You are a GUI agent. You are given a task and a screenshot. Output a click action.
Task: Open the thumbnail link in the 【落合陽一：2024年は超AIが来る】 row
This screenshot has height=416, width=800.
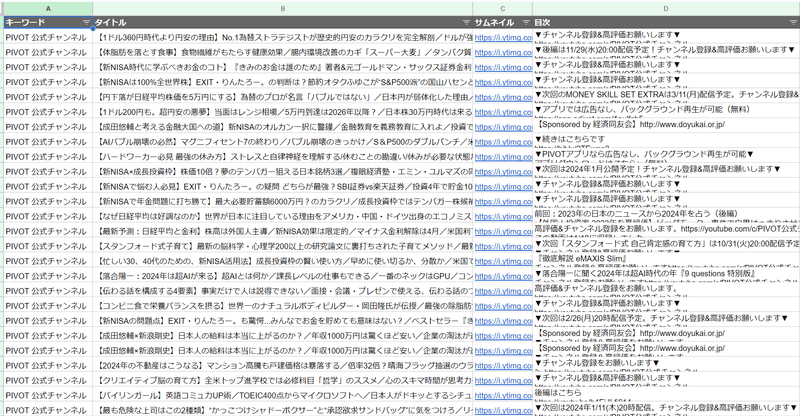click(502, 275)
